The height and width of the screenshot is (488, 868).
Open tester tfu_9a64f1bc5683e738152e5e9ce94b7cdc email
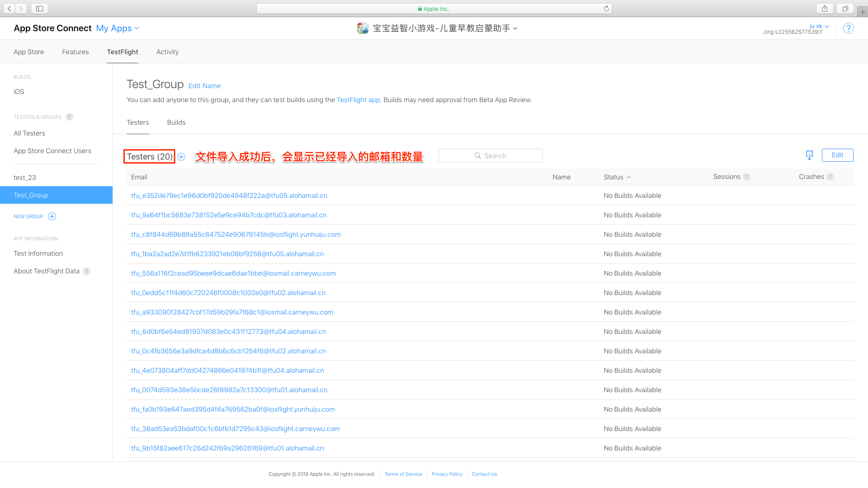[x=229, y=215]
